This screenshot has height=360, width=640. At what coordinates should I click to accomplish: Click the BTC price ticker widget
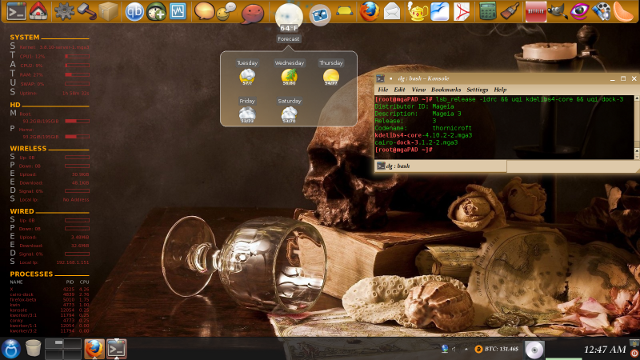pos(496,349)
